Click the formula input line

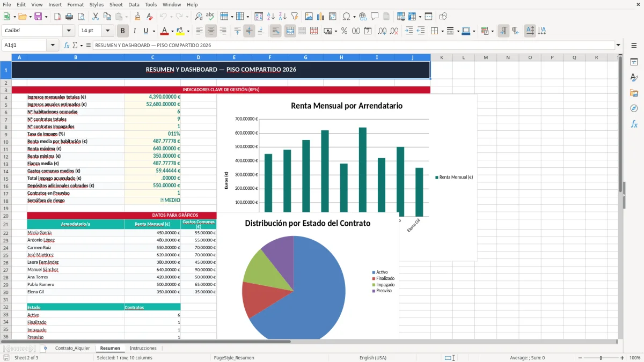click(354, 45)
